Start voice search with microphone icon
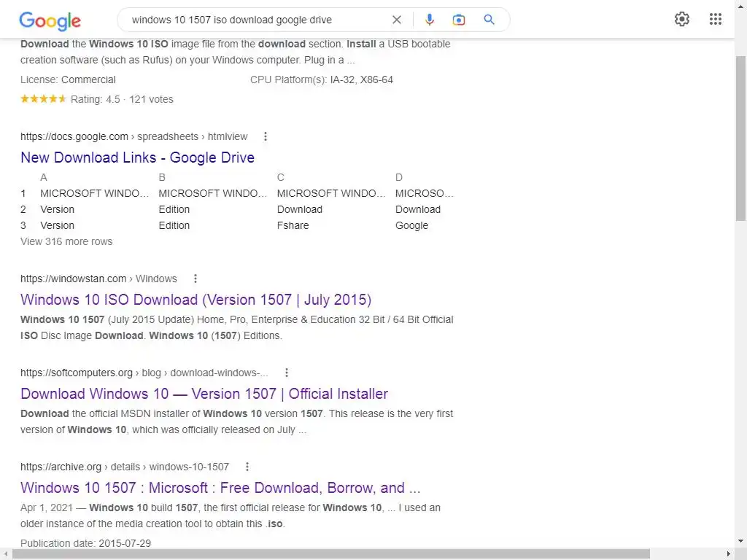 [429, 20]
